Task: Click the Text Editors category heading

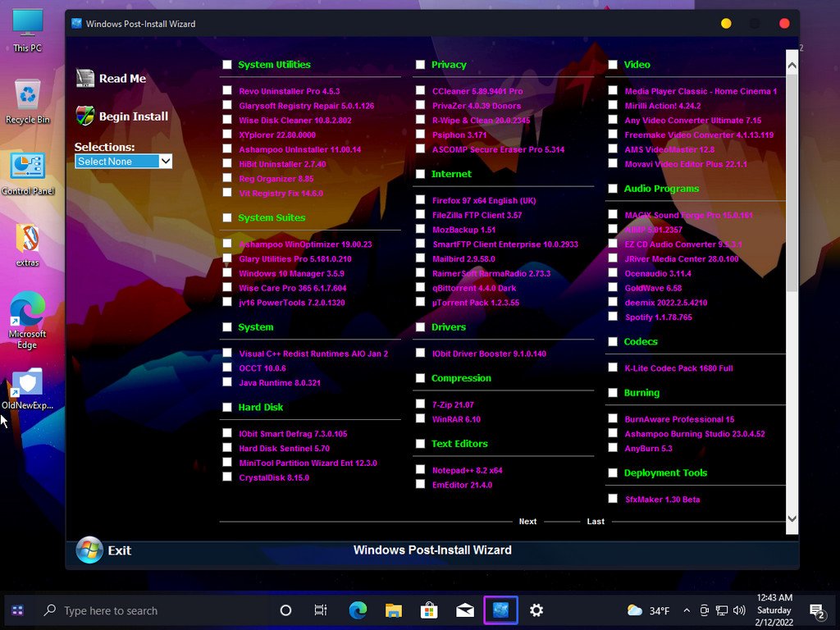Action: point(459,444)
